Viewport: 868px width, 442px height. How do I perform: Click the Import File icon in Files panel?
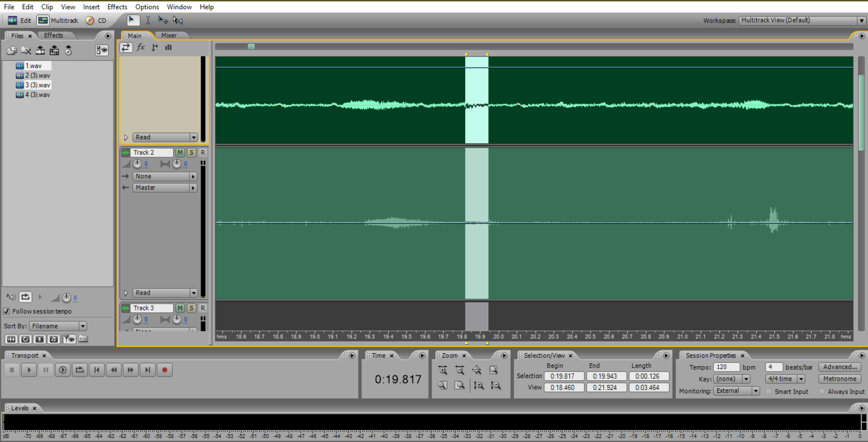tap(12, 50)
